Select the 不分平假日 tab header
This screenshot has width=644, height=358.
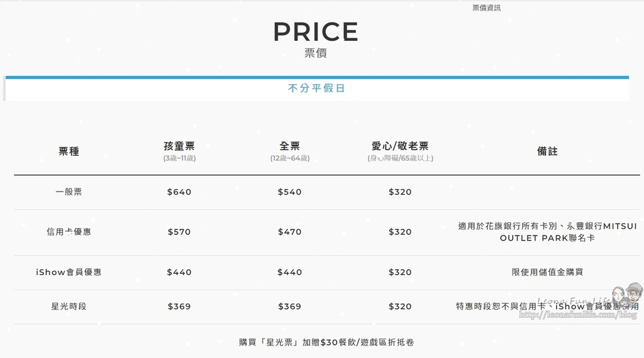316,88
